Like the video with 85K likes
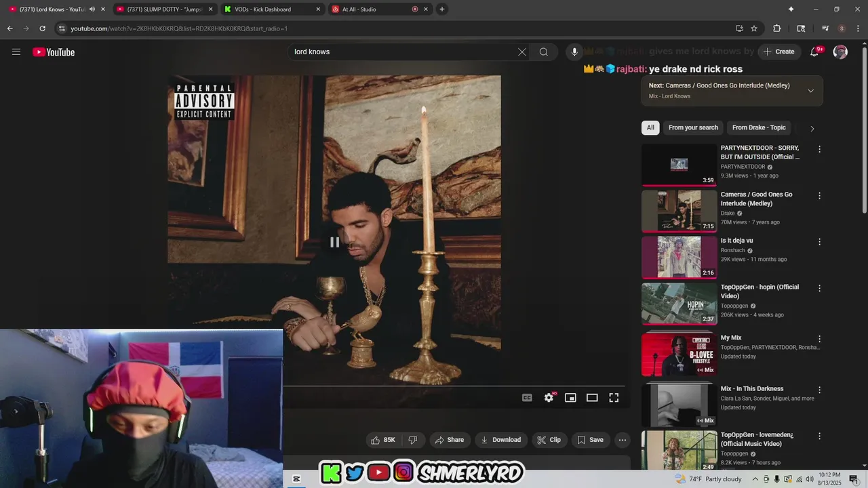The width and height of the screenshot is (868, 488). click(x=382, y=440)
